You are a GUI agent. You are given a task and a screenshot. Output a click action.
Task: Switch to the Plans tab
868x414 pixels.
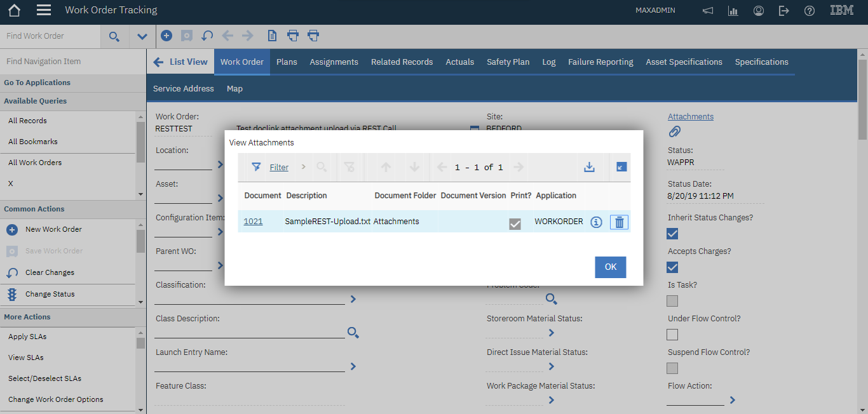(287, 62)
